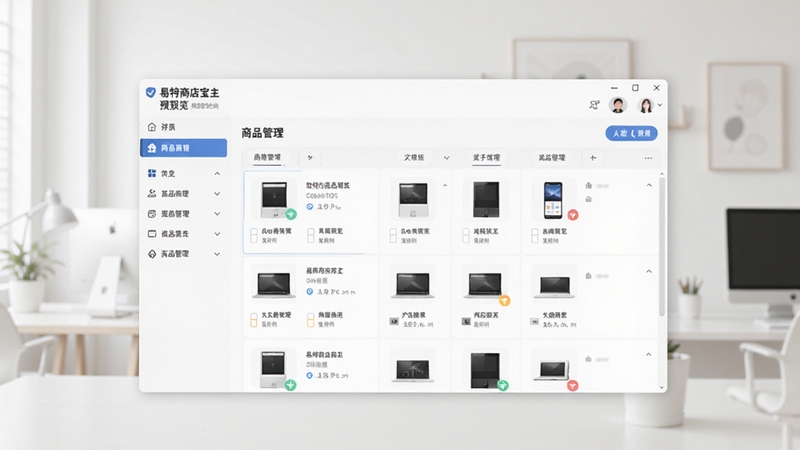Click the small icon right of the middle-row last laptop

point(588,276)
